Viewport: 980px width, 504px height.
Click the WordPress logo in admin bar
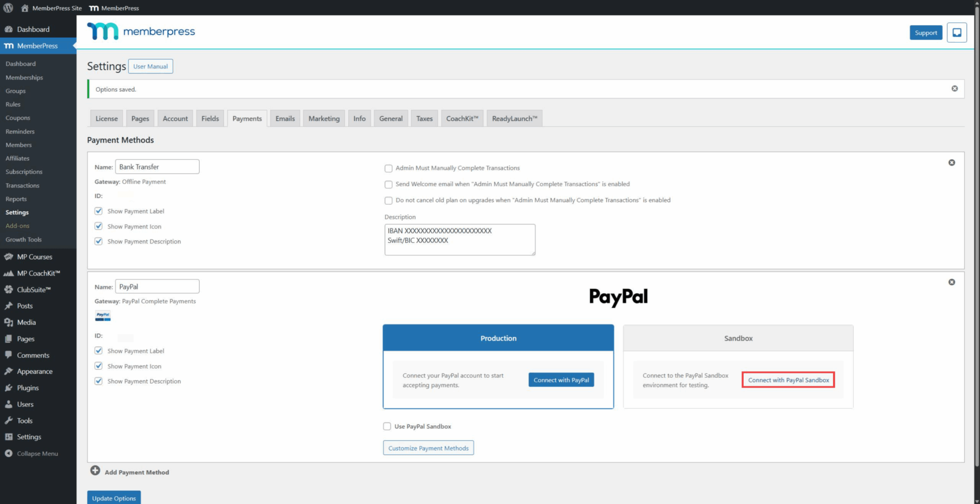point(8,8)
